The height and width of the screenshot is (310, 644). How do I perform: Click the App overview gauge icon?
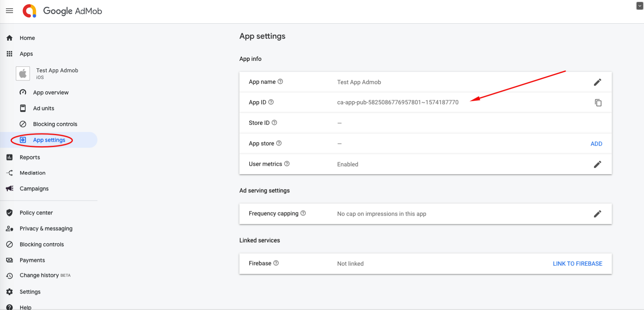[23, 92]
